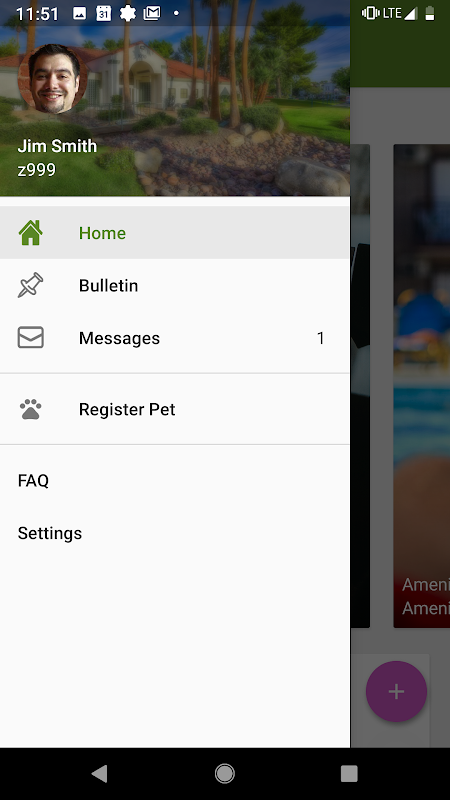The height and width of the screenshot is (800, 450).
Task: Open the FAQ link
Action: pyautogui.click(x=33, y=481)
